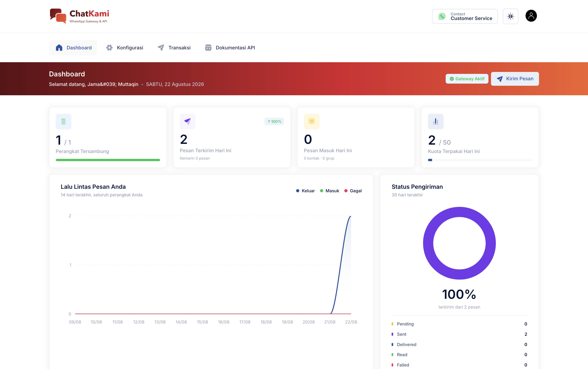Click the Dashboard home icon

click(x=59, y=48)
